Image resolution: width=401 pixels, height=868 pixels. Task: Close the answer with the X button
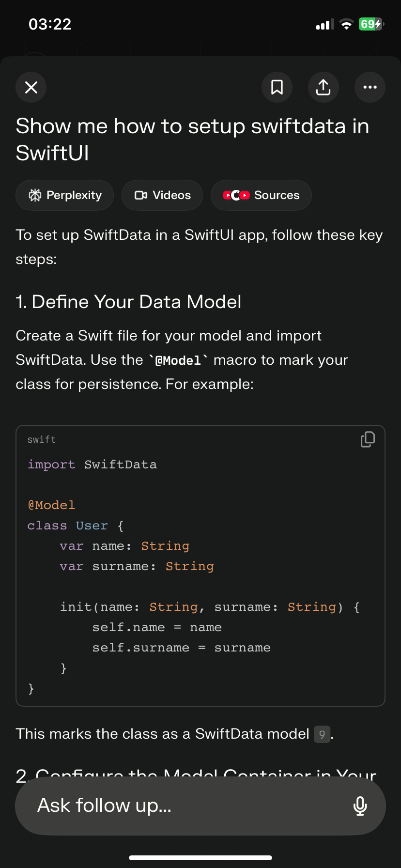[x=31, y=87]
